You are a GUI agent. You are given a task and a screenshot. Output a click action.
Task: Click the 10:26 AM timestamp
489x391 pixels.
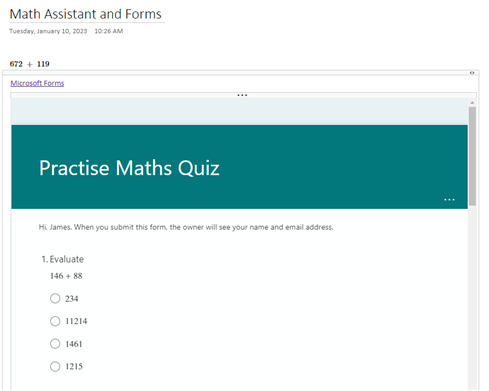(x=109, y=31)
